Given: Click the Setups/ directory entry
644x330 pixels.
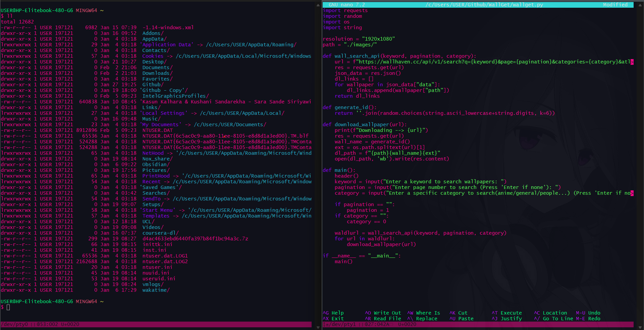Looking at the screenshot, I should pos(153,204).
